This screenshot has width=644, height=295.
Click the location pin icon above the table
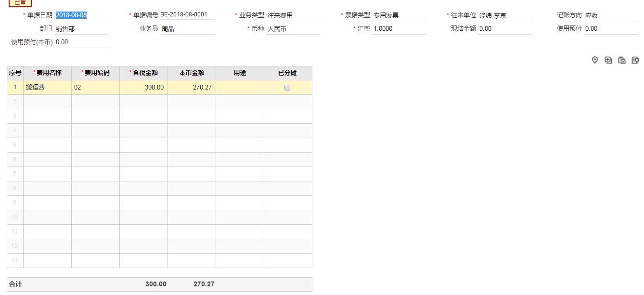pyautogui.click(x=595, y=60)
